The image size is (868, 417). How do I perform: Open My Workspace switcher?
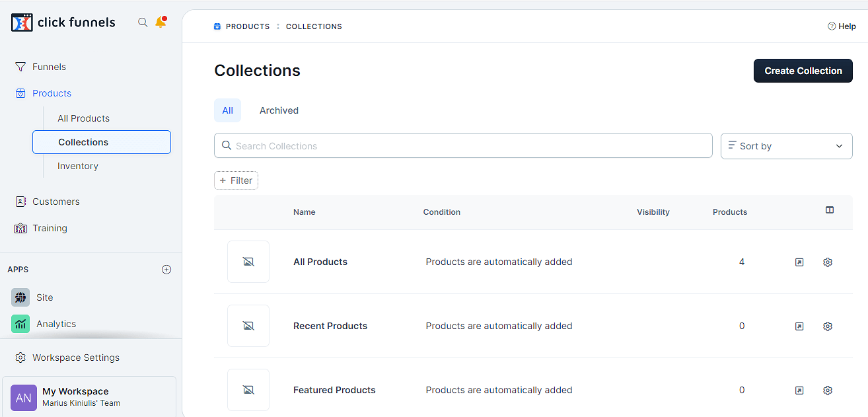pyautogui.click(x=89, y=397)
